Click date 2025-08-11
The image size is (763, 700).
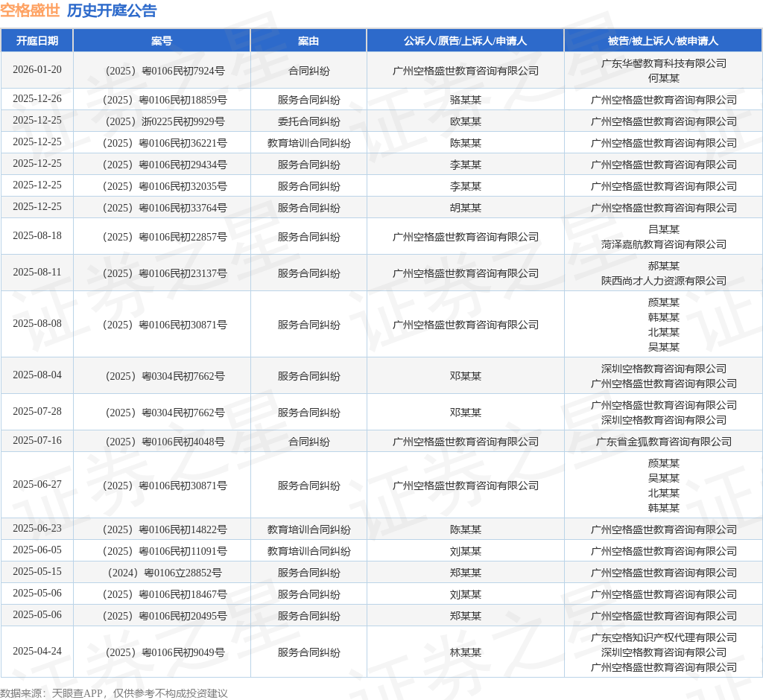point(37,272)
